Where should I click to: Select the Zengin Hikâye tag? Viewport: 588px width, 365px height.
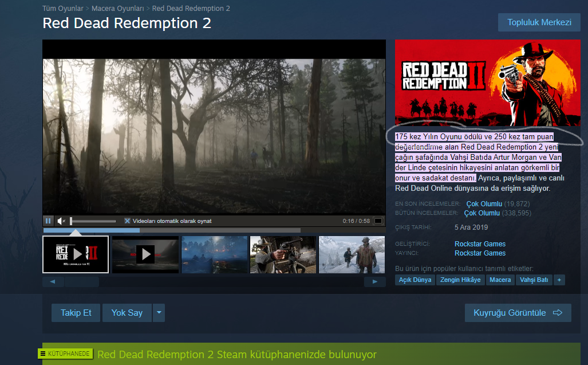460,280
